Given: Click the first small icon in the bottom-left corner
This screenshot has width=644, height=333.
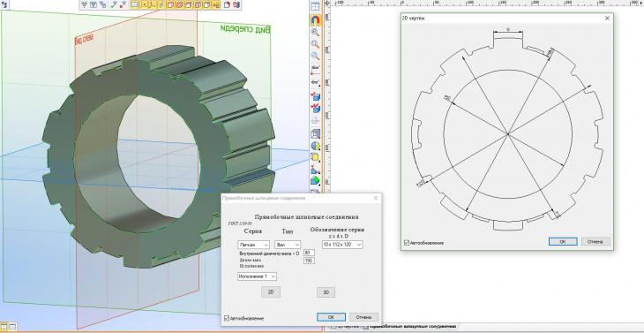Looking at the screenshot, I should [x=4, y=327].
